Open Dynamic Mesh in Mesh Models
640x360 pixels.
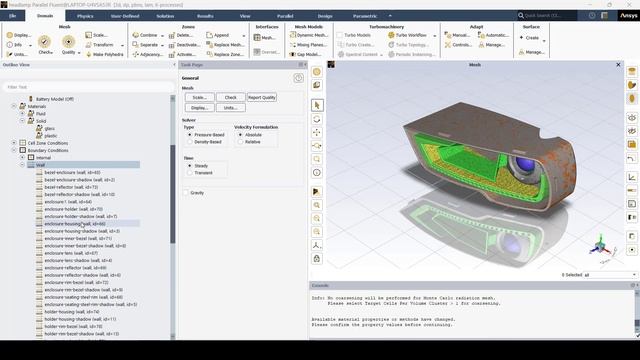pyautogui.click(x=309, y=35)
